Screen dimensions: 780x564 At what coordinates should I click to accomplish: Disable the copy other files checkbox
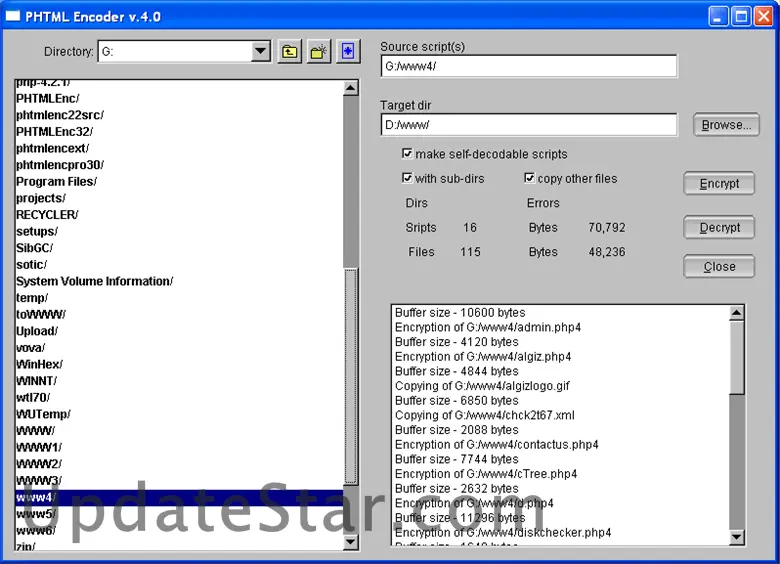pyautogui.click(x=530, y=178)
